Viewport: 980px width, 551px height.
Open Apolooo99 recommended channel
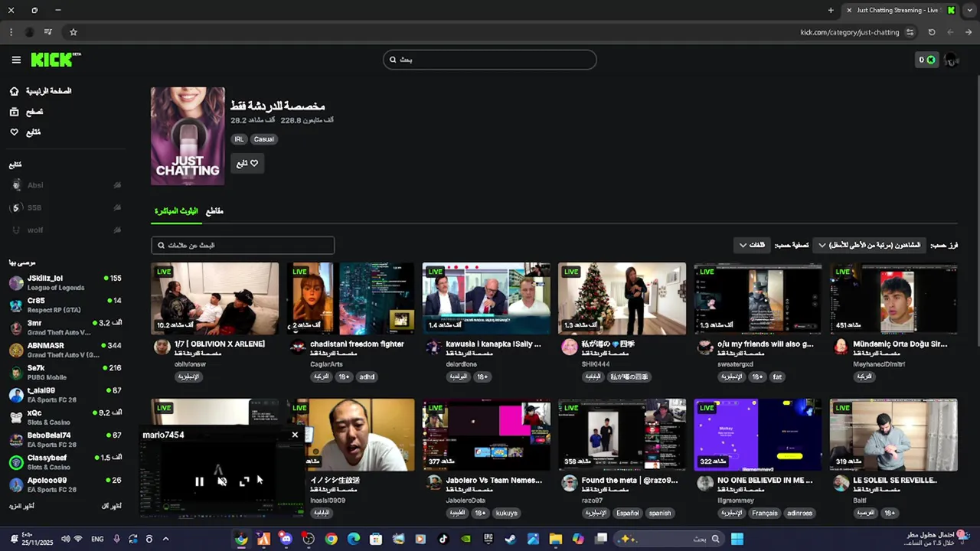pyautogui.click(x=65, y=484)
